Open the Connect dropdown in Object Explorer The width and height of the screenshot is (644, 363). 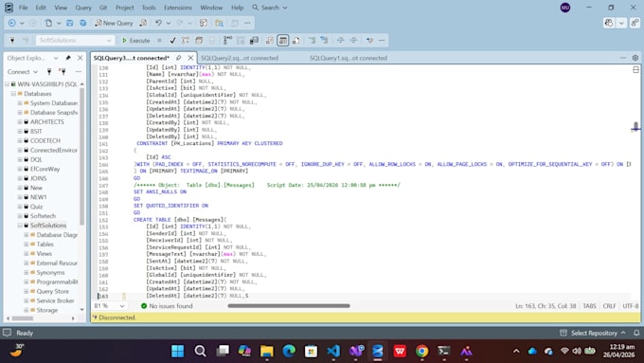22,71
